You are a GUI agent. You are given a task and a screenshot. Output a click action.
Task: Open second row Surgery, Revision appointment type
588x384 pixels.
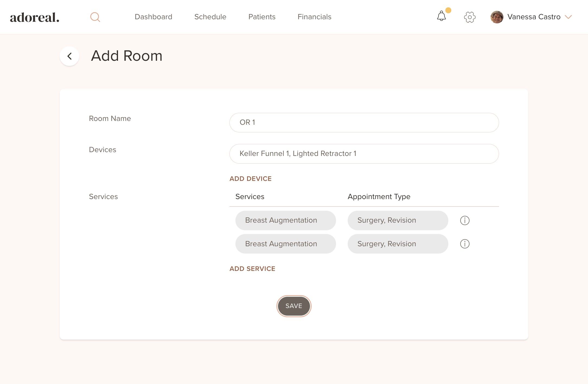coord(398,244)
